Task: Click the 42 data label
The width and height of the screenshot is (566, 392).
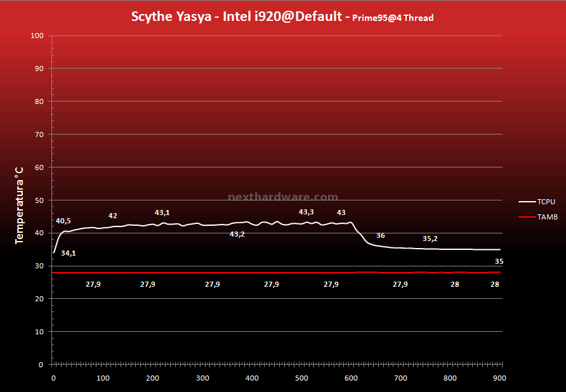Action: tap(112, 216)
